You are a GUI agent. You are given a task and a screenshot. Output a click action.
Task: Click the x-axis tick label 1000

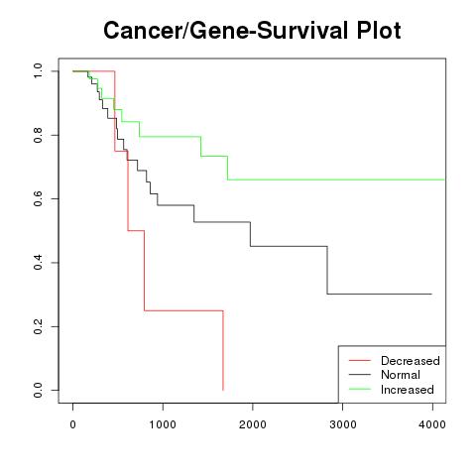[x=163, y=424]
